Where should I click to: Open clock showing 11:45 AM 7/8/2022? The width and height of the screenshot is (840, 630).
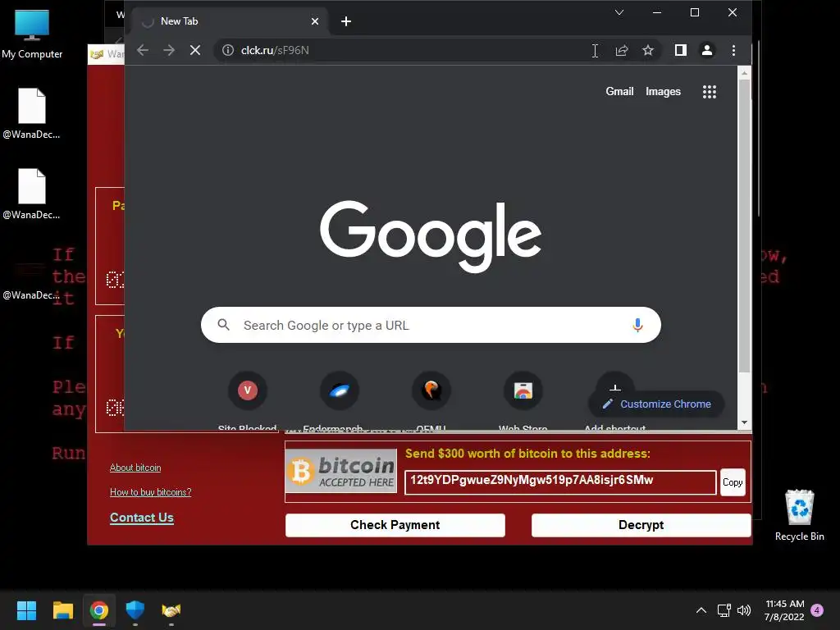(784, 610)
